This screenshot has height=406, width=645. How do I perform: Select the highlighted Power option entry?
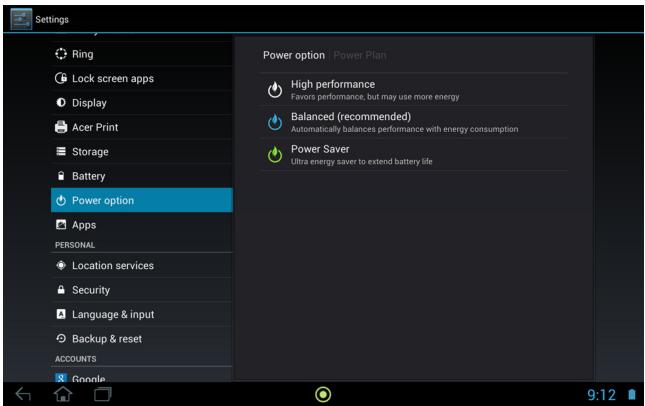(x=142, y=200)
